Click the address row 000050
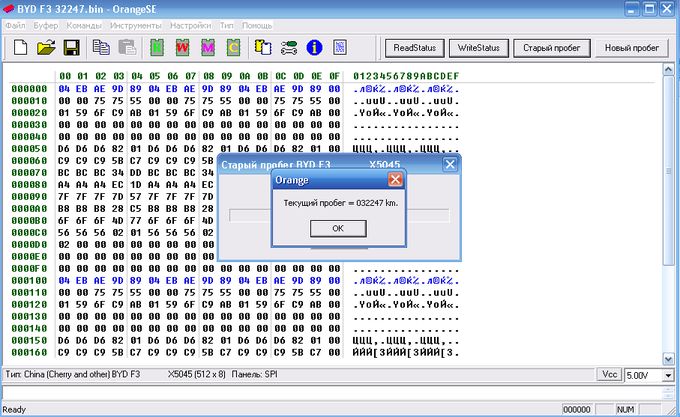 point(29,149)
